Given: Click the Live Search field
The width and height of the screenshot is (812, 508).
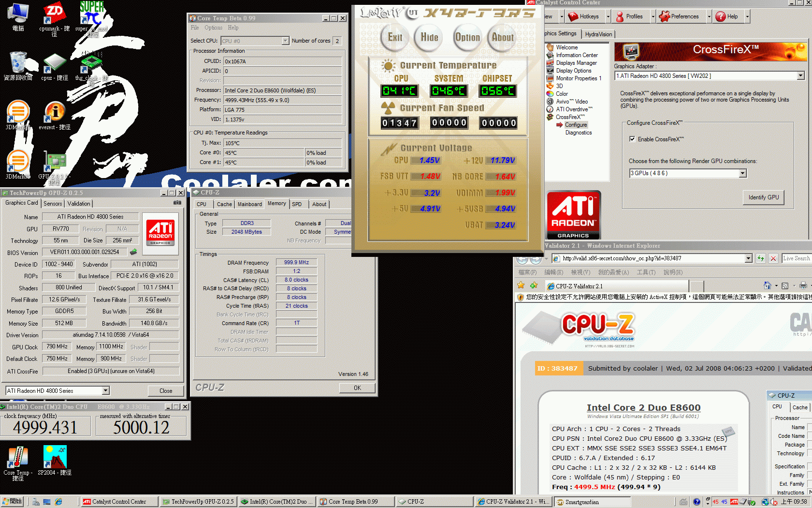Looking at the screenshot, I should point(796,258).
